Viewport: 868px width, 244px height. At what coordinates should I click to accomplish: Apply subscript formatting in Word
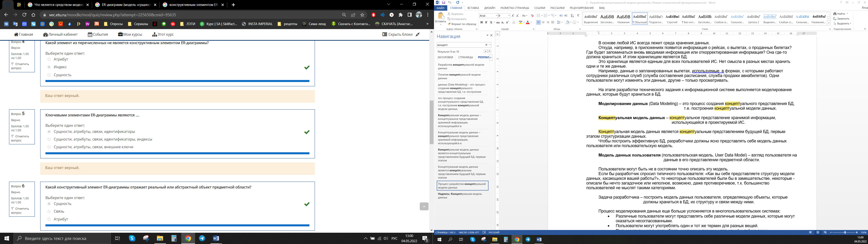point(503,22)
